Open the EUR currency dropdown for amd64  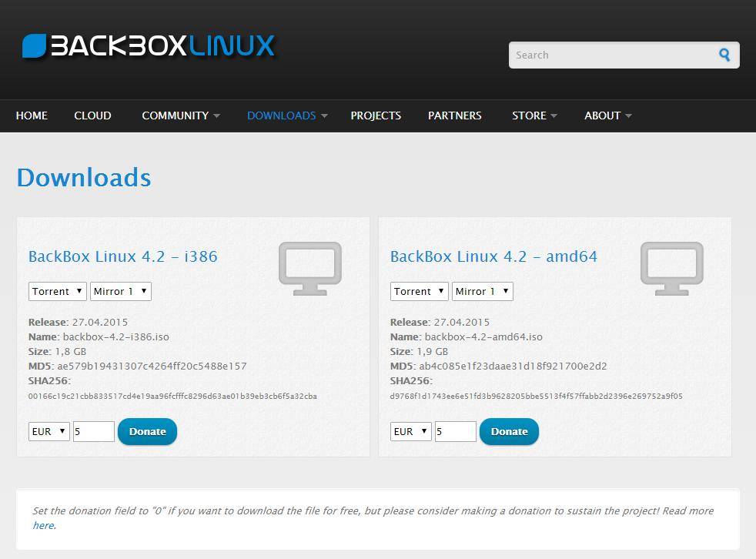pyautogui.click(x=411, y=431)
